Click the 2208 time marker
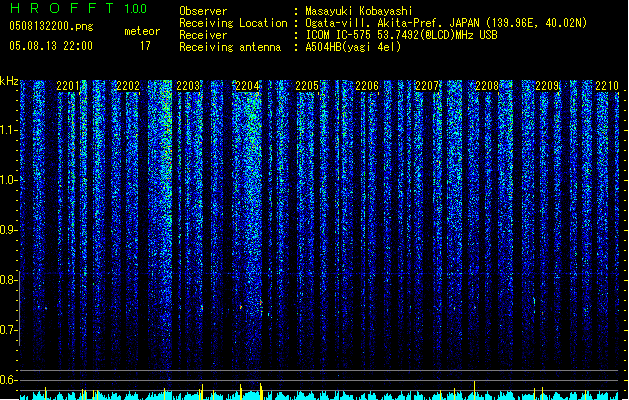The width and height of the screenshot is (629, 400). click(487, 86)
